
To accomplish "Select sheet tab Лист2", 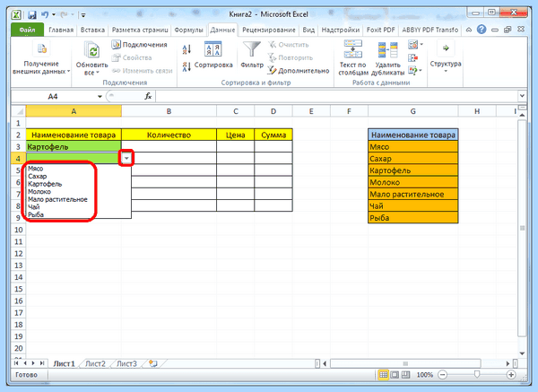I will pyautogui.click(x=95, y=363).
